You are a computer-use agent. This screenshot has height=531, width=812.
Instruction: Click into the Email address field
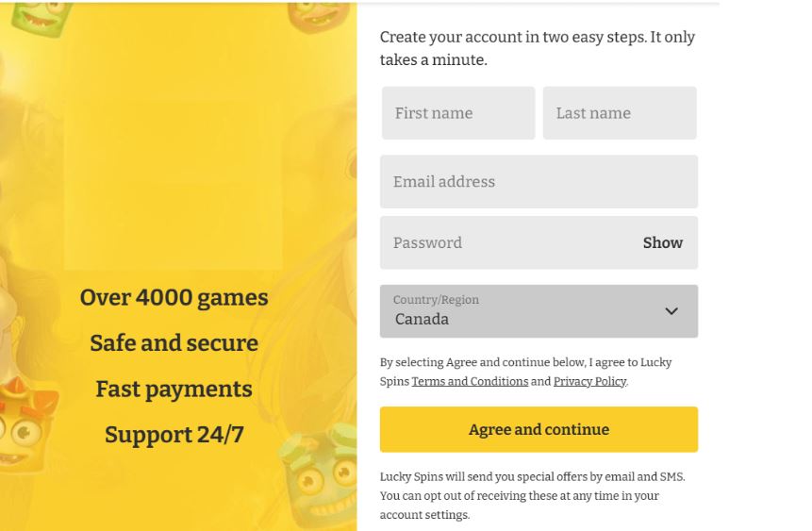tap(539, 181)
